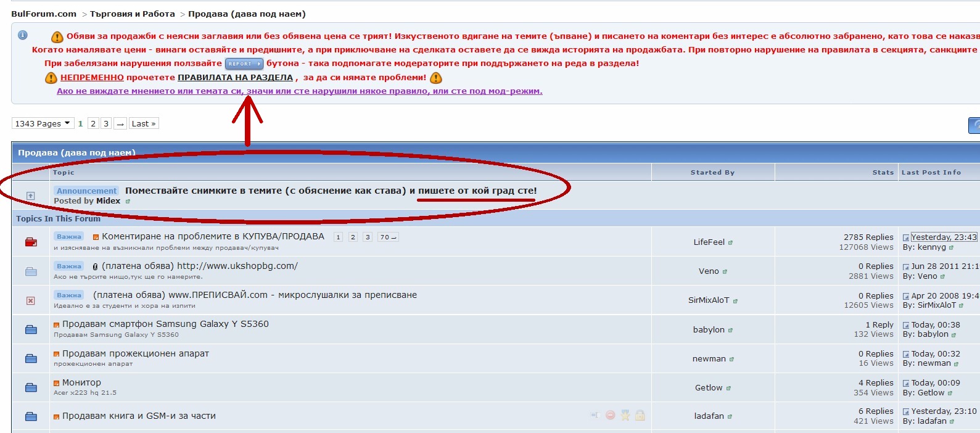Image resolution: width=980 pixels, height=433 pixels.
Task: Click new-post icon before Samsung Galaxy topic
Action: (x=57, y=324)
